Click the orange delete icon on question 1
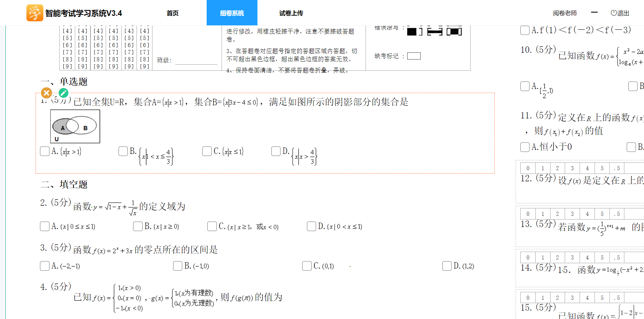Screen dimensions: 644x319 tap(46, 93)
